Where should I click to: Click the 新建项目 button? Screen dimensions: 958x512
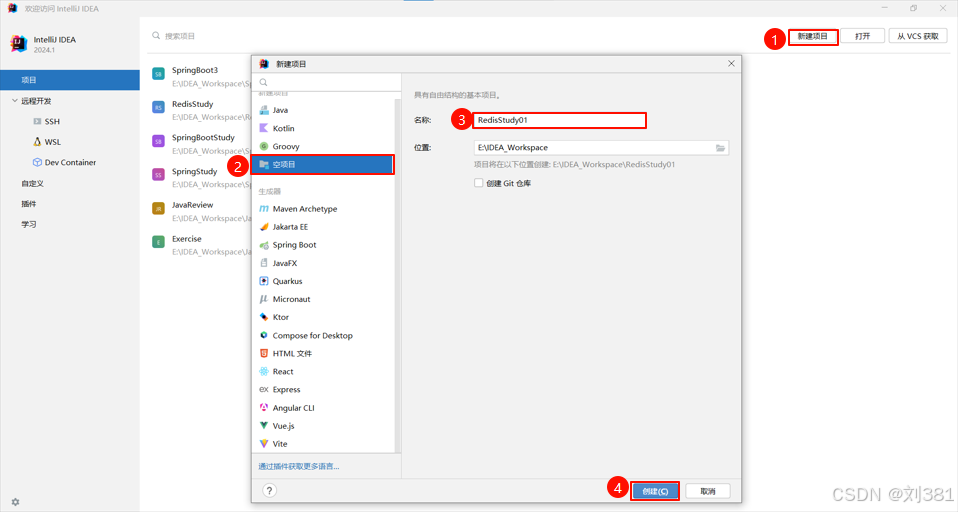813,36
